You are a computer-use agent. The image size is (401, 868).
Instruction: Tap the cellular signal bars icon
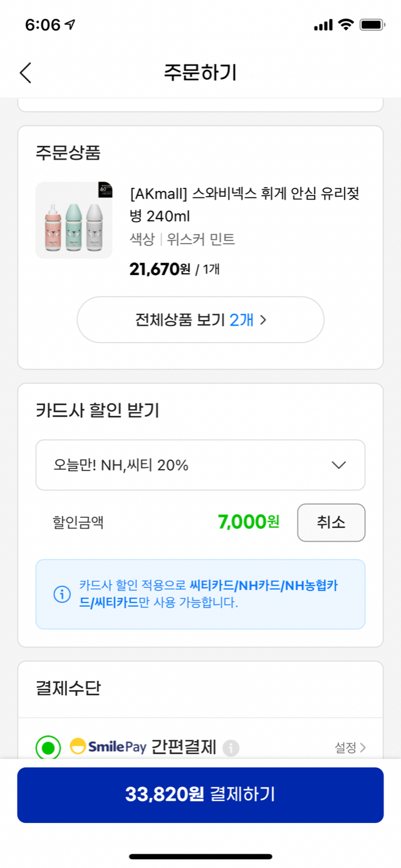click(x=323, y=25)
